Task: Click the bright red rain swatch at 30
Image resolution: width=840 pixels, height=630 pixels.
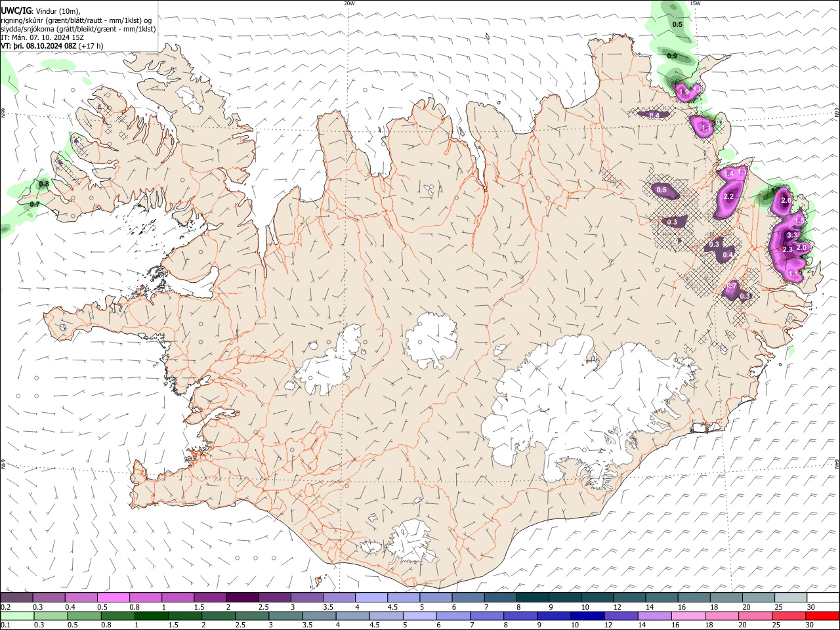Action: coord(822,616)
